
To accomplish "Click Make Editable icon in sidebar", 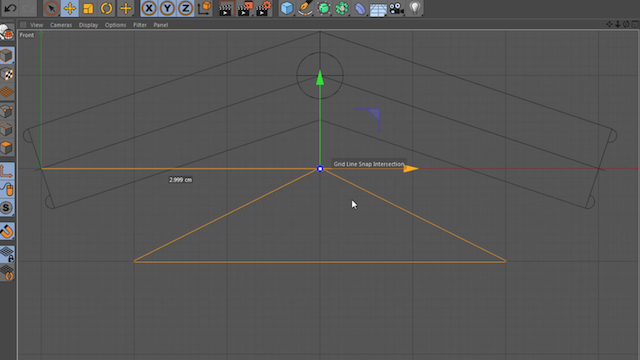I will click(7, 33).
